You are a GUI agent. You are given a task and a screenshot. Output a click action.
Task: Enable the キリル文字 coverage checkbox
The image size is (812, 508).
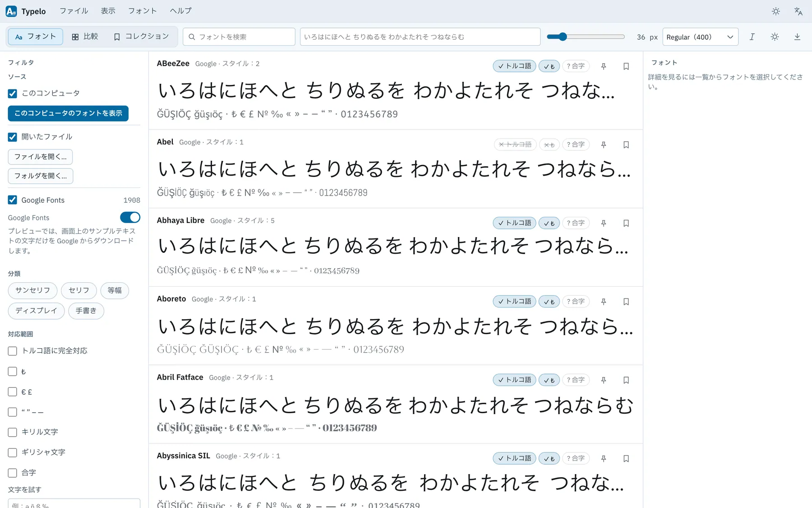coord(13,432)
